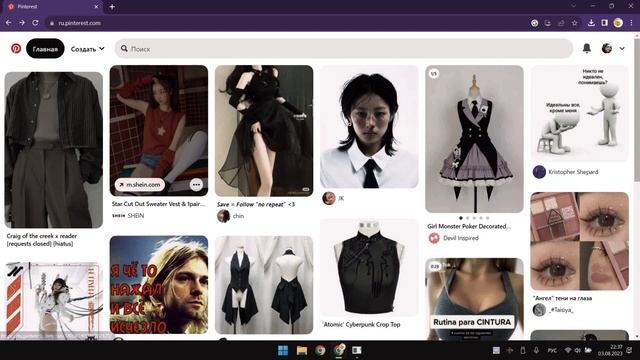Open the browser downloads icon
Screen dimensions: 640x360
(x=591, y=23)
